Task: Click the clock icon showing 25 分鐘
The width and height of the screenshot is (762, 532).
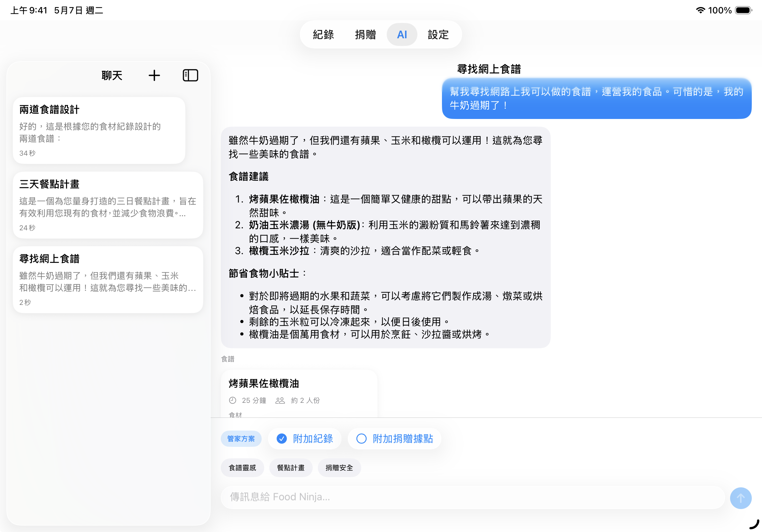Action: click(232, 400)
